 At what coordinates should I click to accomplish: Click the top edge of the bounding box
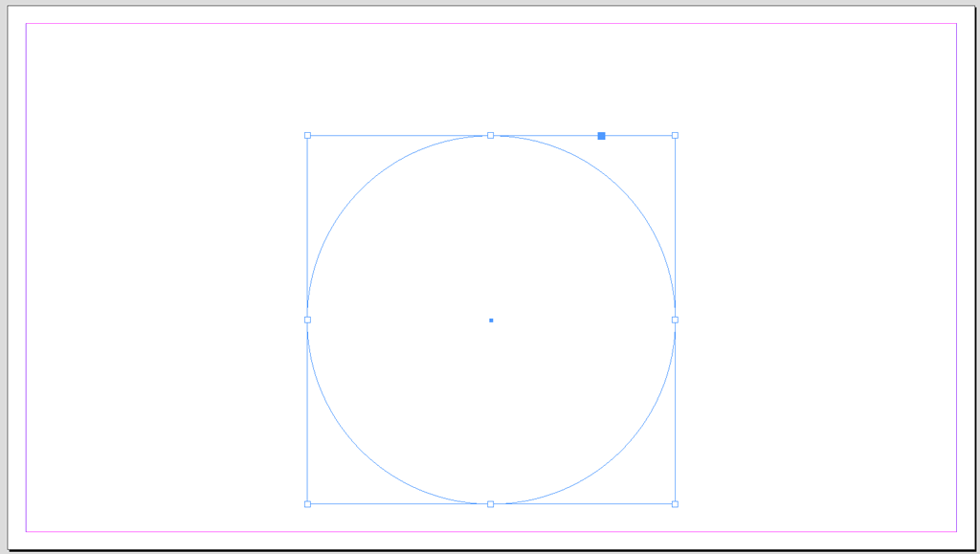pyautogui.click(x=402, y=135)
